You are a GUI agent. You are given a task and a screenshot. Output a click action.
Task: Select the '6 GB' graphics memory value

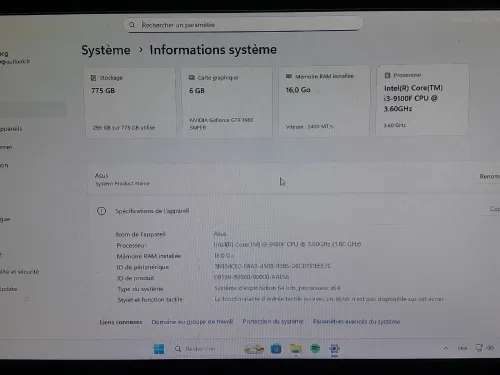point(197,90)
